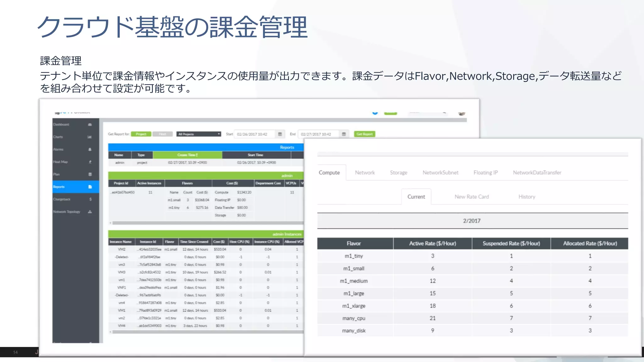The height and width of the screenshot is (362, 644).
Task: Click the Chargeback dollar icon
Action: pos(90,199)
